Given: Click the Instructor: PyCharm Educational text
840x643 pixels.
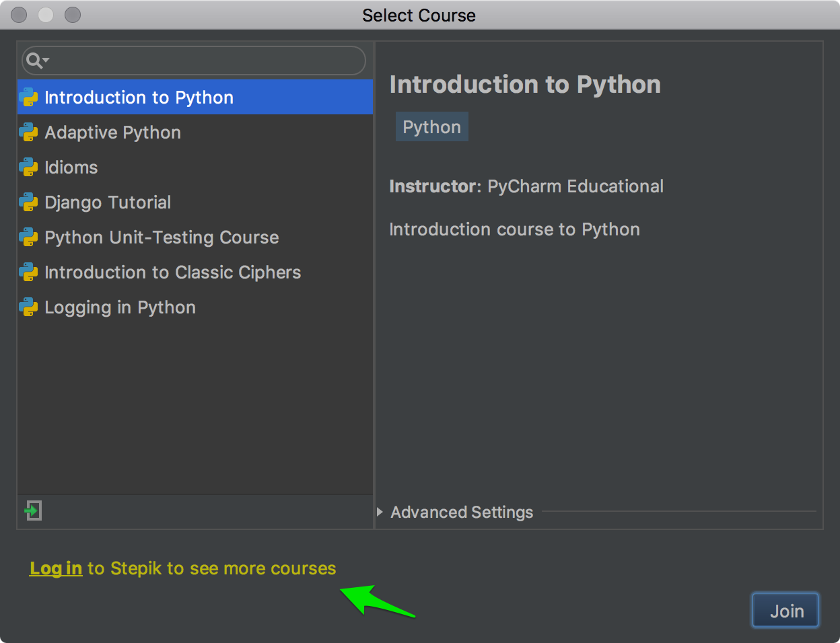Looking at the screenshot, I should tap(526, 186).
